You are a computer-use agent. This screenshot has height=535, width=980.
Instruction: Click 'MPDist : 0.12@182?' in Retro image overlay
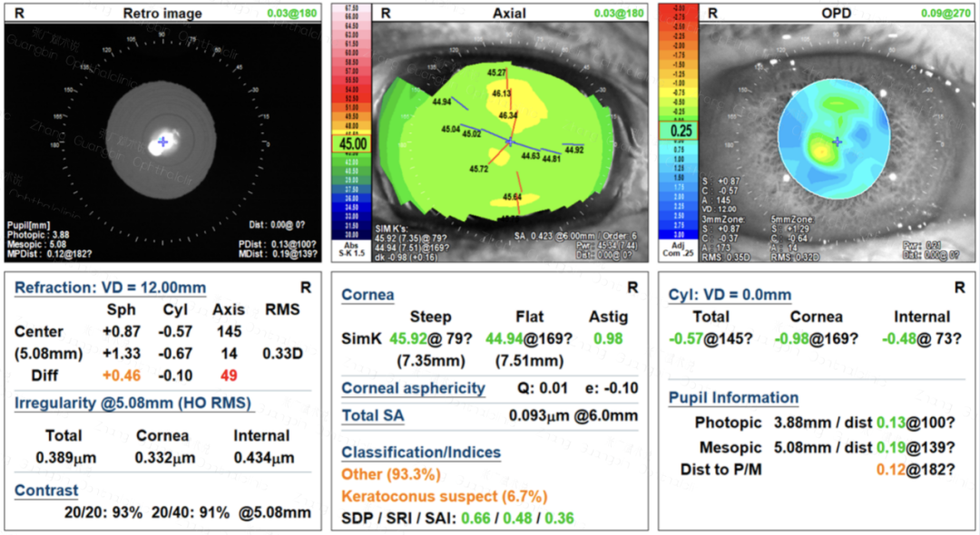coord(49,254)
